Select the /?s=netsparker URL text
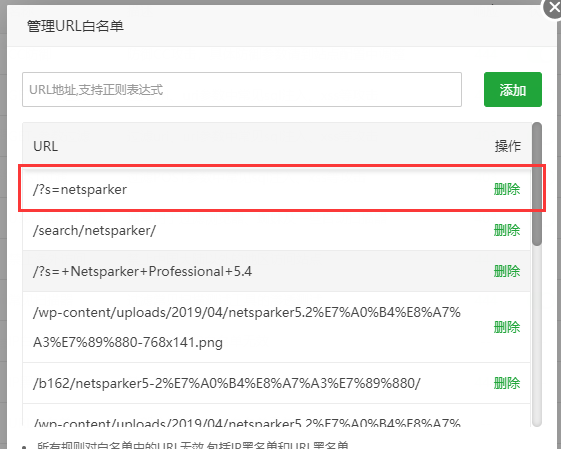 pyautogui.click(x=80, y=189)
